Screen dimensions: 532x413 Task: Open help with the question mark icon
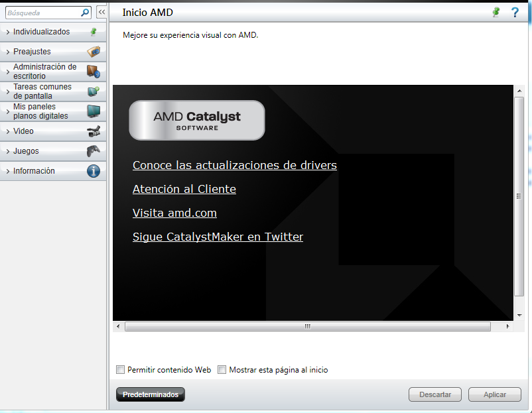pos(515,12)
